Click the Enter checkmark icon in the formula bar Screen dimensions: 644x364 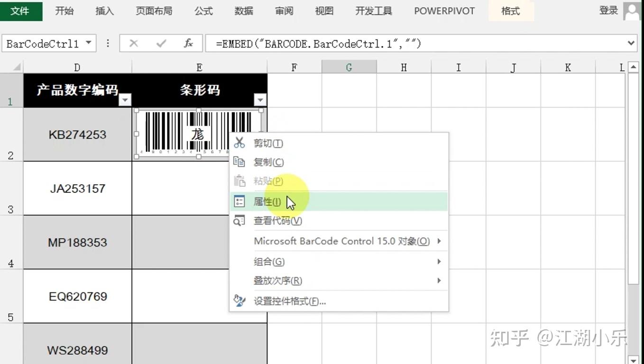coord(161,43)
